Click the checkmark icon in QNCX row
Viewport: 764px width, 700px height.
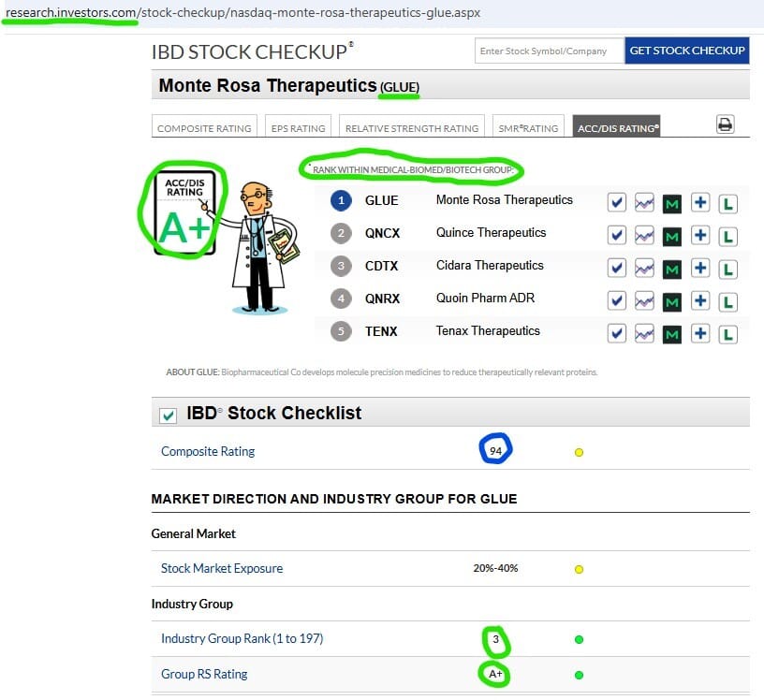click(x=616, y=235)
